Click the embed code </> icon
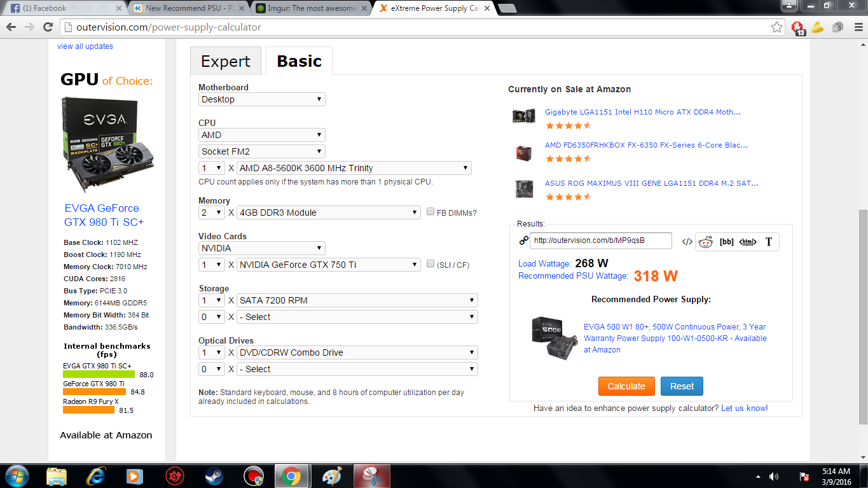 (x=687, y=242)
